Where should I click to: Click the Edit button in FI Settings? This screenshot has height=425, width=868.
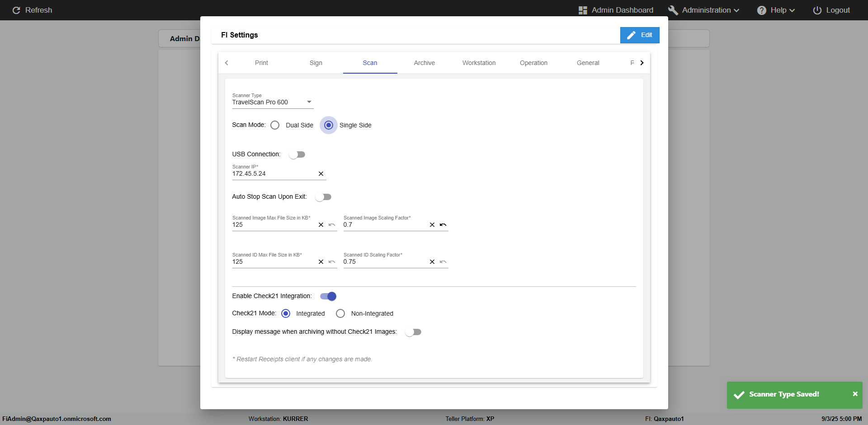[639, 35]
